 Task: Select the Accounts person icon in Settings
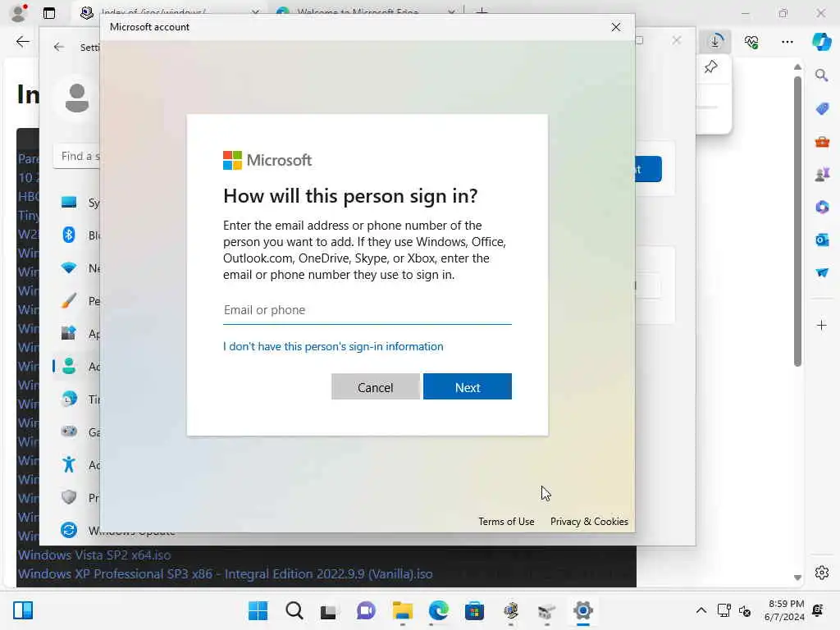[69, 367]
